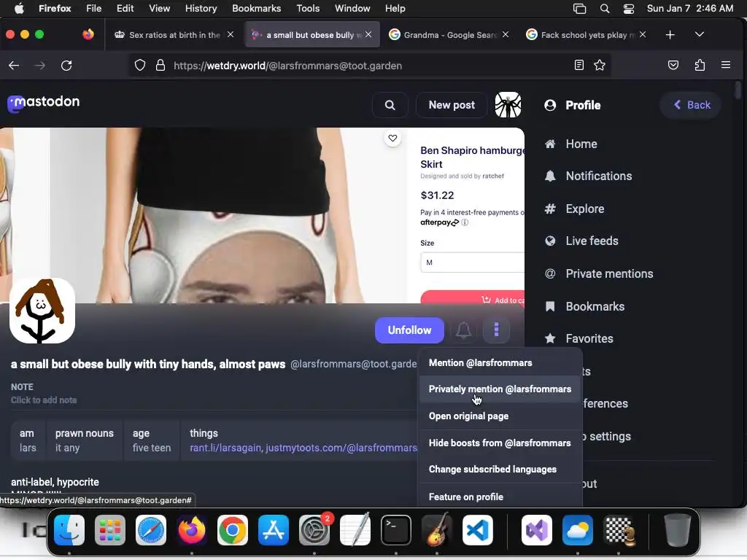The width and height of the screenshot is (747, 560).
Task: Click to add note field
Action: 44,400
